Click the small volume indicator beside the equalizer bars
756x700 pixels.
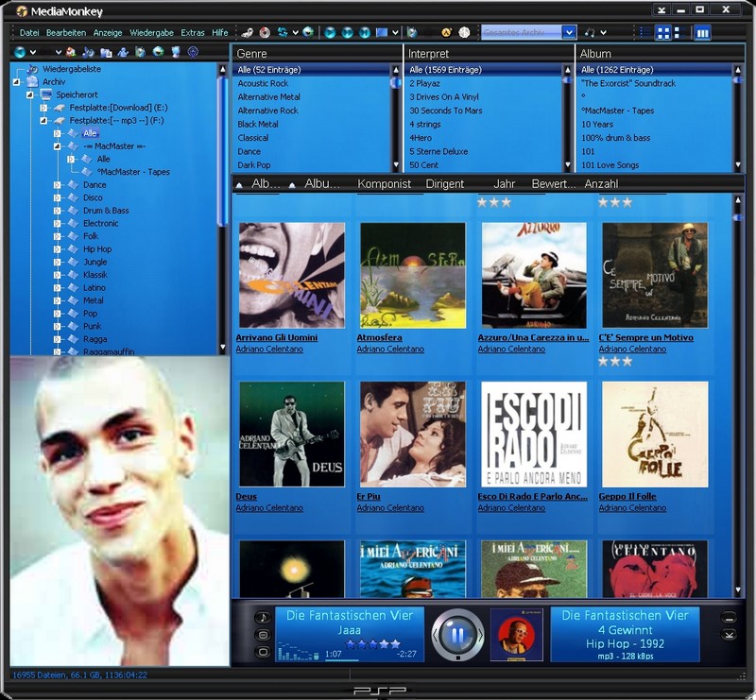tap(317, 656)
